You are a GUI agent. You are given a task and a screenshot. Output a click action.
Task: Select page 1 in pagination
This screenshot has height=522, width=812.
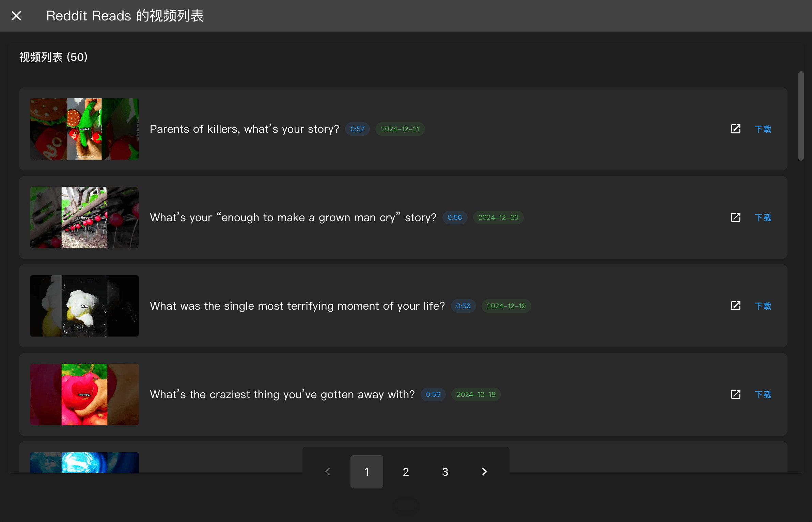coord(366,472)
